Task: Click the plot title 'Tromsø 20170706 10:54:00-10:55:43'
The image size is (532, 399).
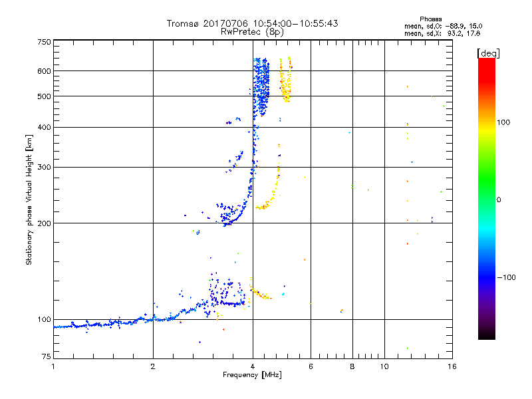Action: [x=252, y=23]
